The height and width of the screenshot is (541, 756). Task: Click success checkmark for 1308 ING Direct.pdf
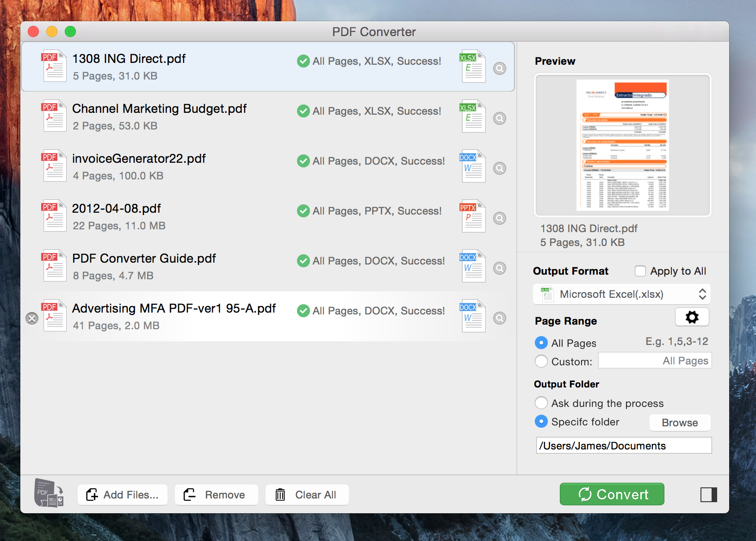[304, 61]
